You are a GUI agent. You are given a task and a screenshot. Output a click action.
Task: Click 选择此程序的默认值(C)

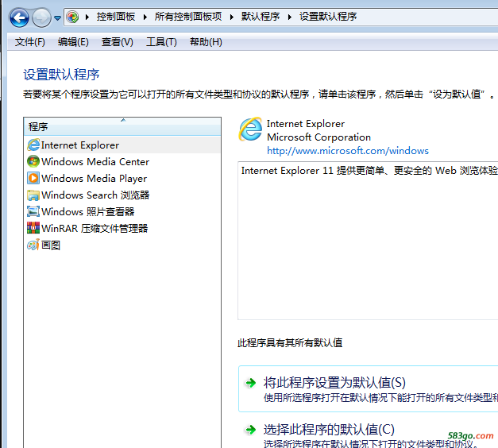tap(329, 430)
